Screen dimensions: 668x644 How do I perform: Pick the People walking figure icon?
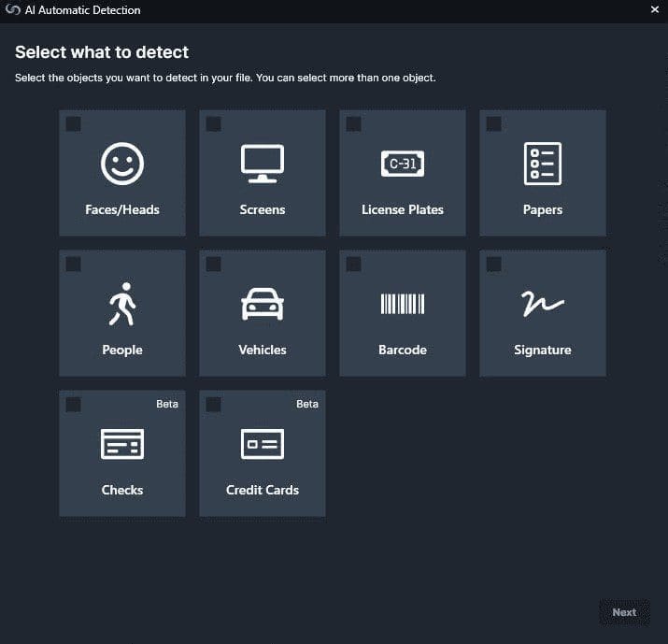pyautogui.click(x=122, y=304)
